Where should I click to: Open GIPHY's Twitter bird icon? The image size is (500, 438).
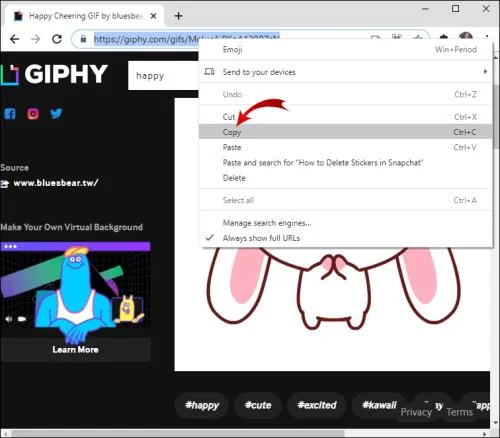click(x=56, y=113)
